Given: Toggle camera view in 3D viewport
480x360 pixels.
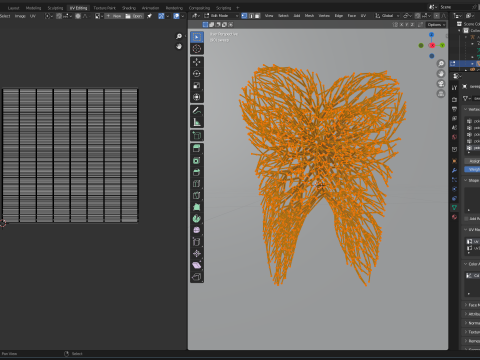Looking at the screenshot, I should point(441,84).
